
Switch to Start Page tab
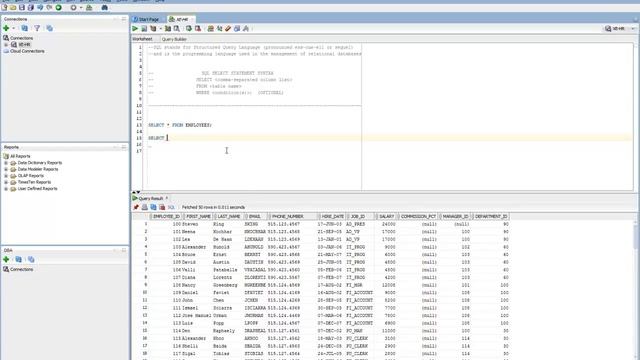[148, 19]
